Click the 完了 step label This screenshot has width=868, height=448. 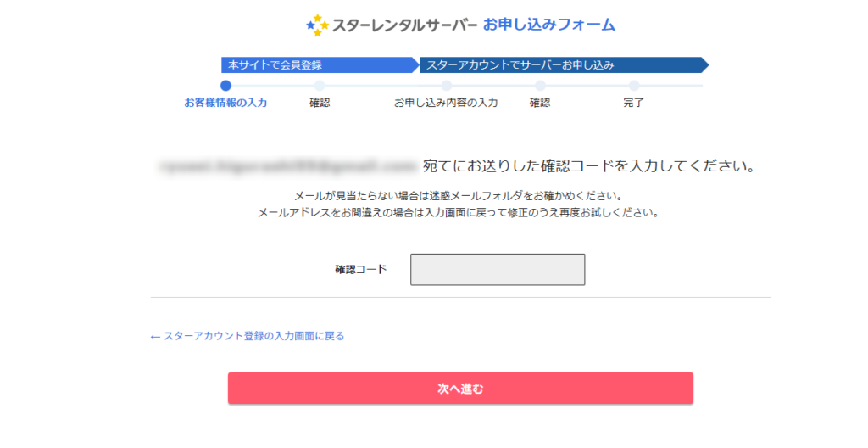(633, 103)
